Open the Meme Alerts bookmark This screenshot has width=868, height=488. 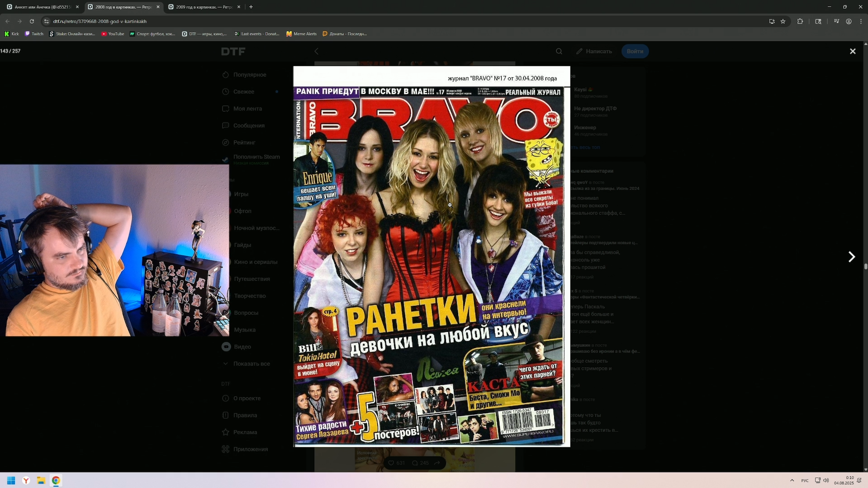click(302, 34)
